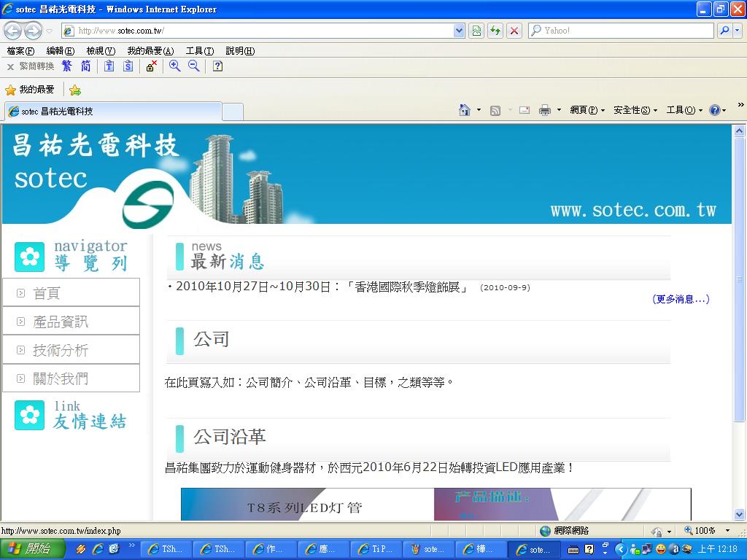
Task: Click the browser Forward arrow button
Action: [x=32, y=31]
